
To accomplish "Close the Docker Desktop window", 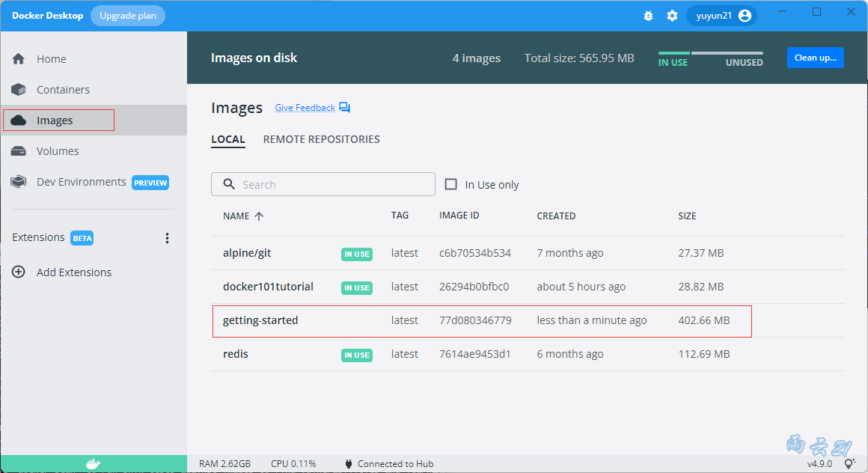I will 851,12.
